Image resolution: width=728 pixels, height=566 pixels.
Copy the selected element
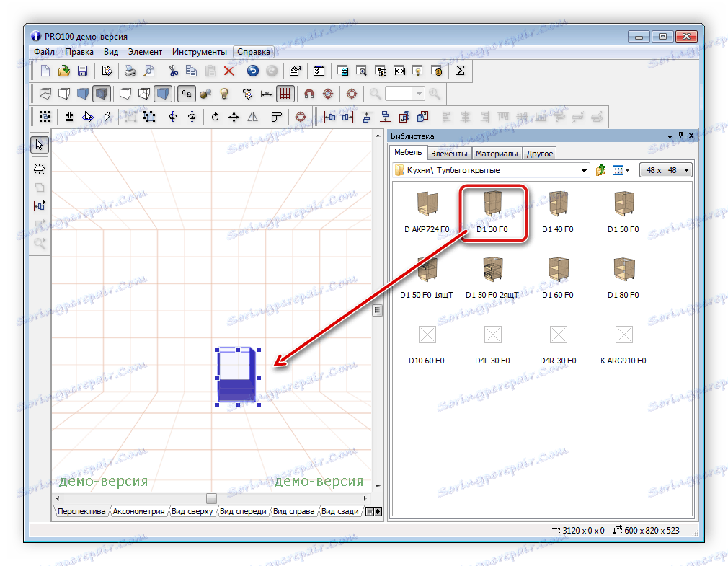coord(191,71)
